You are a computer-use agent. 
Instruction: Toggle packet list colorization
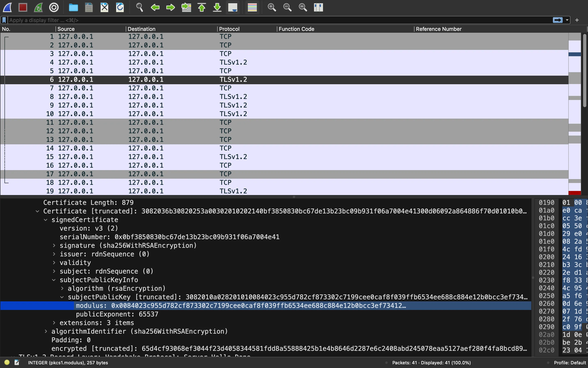(252, 7)
